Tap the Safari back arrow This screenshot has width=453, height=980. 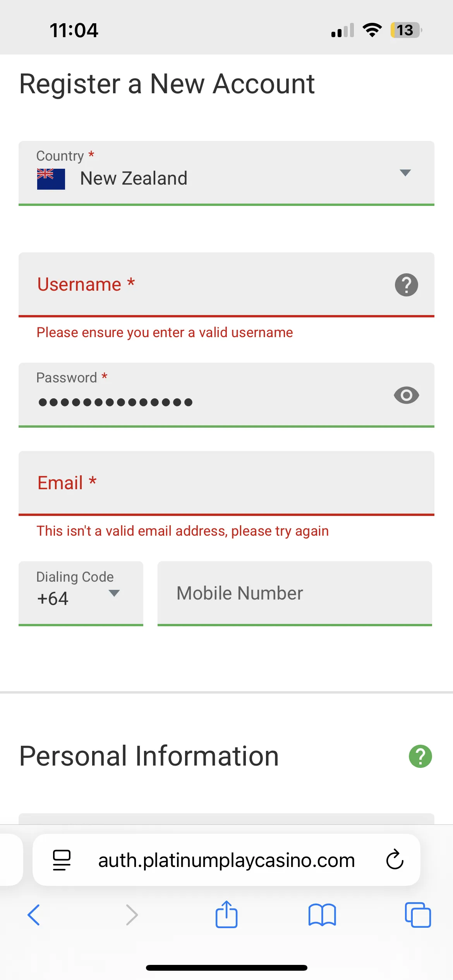(x=34, y=915)
